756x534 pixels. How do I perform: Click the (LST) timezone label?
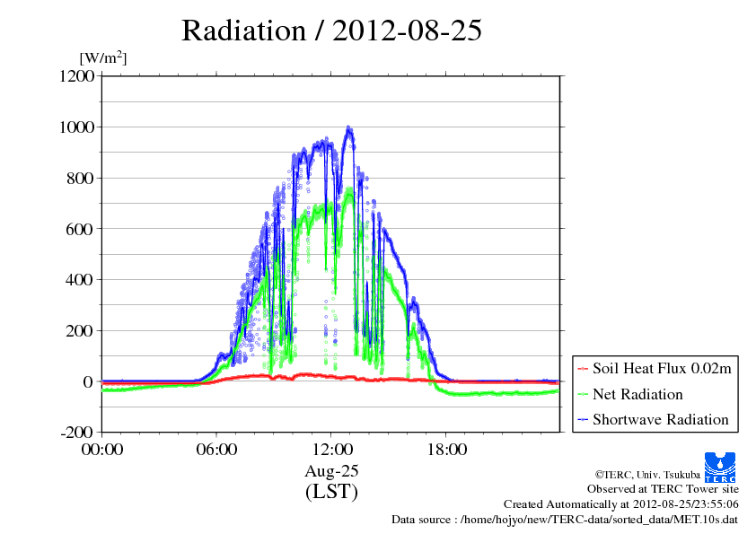pyautogui.click(x=331, y=492)
